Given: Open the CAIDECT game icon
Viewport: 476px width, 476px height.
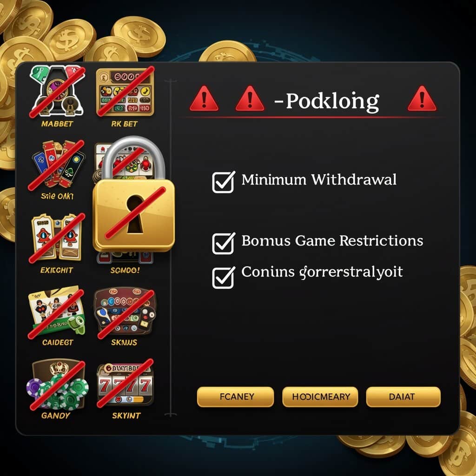Looking at the screenshot, I should (56, 313).
